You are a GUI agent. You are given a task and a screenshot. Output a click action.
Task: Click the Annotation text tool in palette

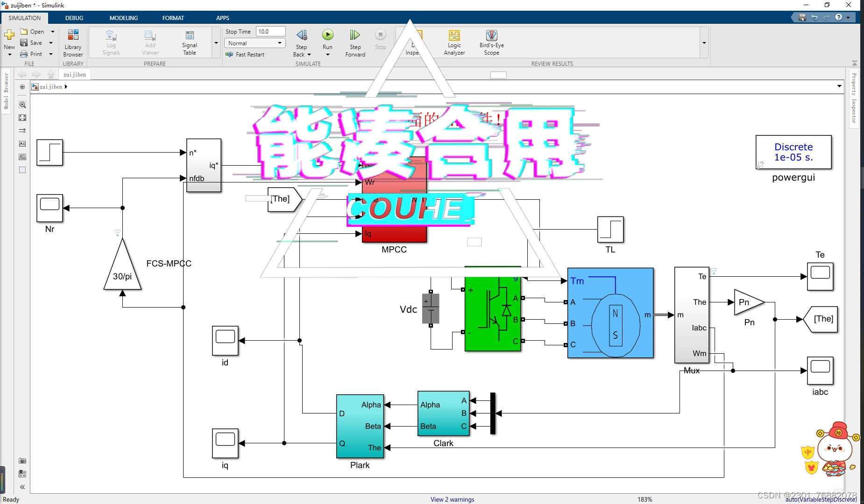pos(22,144)
